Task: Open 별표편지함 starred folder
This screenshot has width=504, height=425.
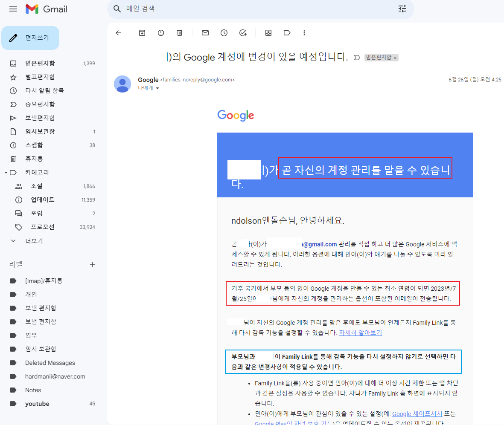Action: point(52,77)
